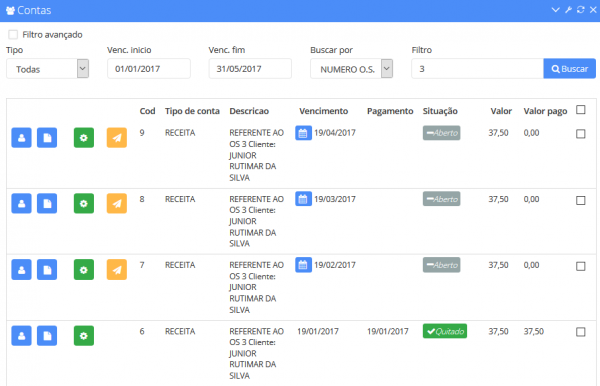Click the Vencimento column header
Viewport: 600px width, 386px height.
click(x=323, y=111)
